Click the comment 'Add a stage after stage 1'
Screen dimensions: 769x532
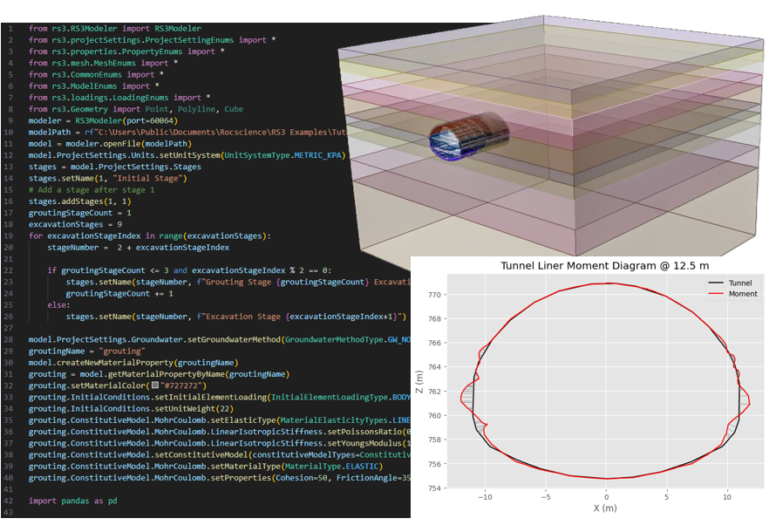point(92,190)
